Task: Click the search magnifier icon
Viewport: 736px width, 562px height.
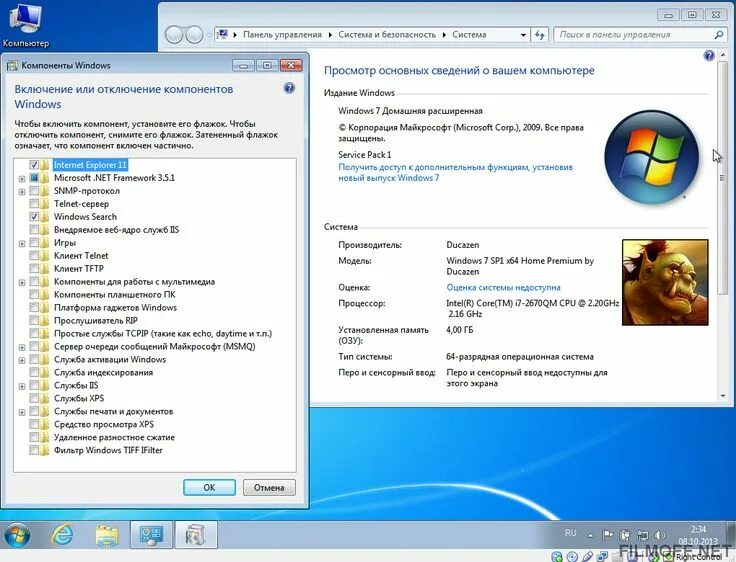Action: pyautogui.click(x=718, y=35)
